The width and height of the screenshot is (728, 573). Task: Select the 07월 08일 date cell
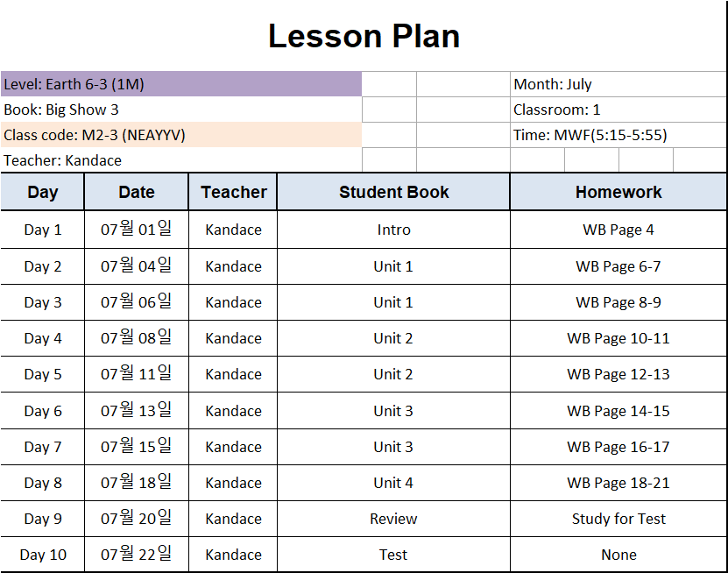137,338
